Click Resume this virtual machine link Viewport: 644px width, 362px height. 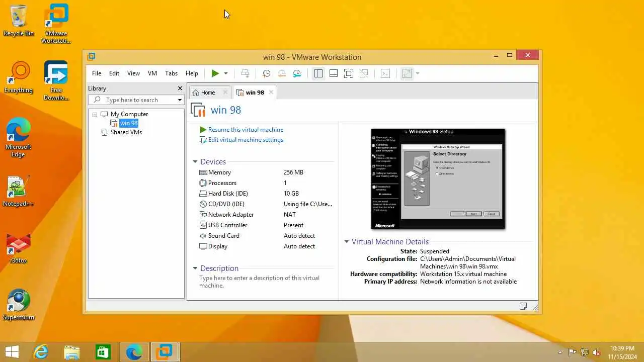coord(246,130)
